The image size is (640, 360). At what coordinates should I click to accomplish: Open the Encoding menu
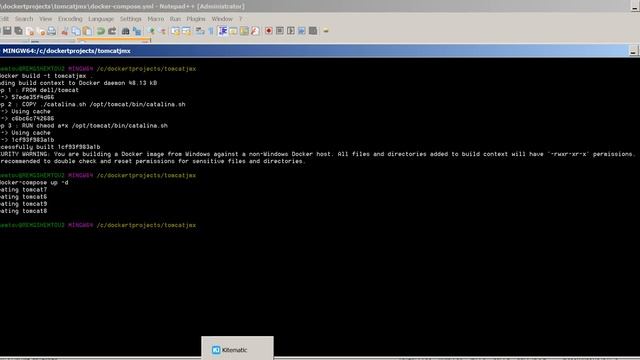pos(70,19)
